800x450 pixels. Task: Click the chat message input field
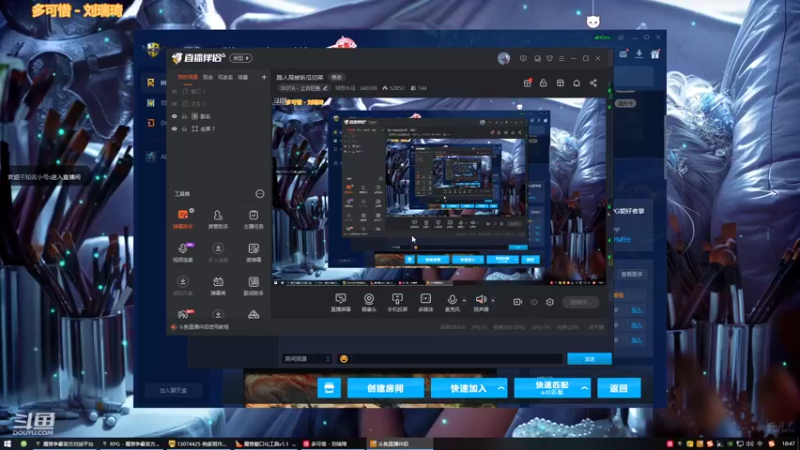(x=457, y=359)
